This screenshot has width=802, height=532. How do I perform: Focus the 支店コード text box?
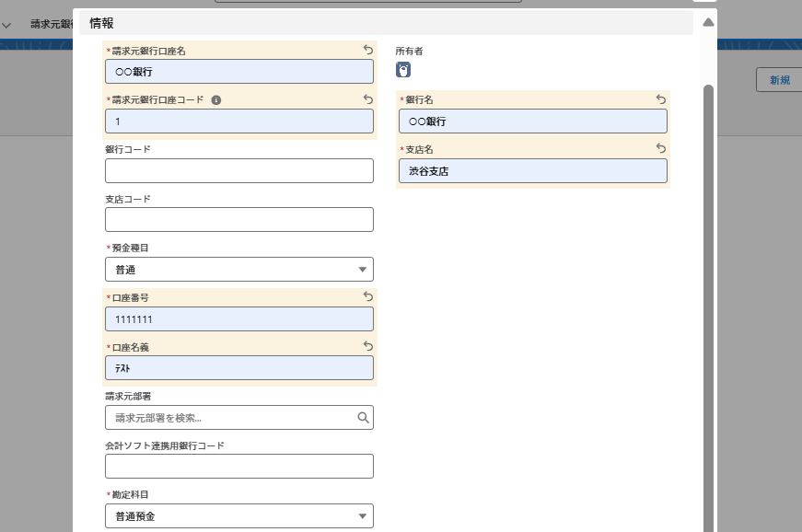point(239,220)
